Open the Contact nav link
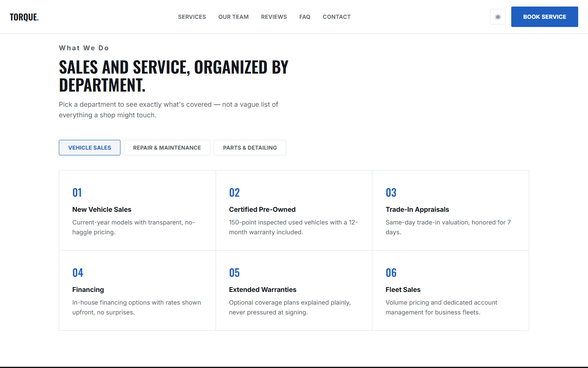The width and height of the screenshot is (588, 368). (x=337, y=17)
